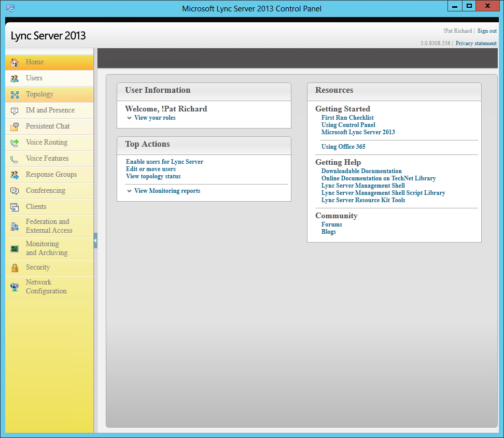
Task: Open the First Run Checklist link
Action: [347, 118]
